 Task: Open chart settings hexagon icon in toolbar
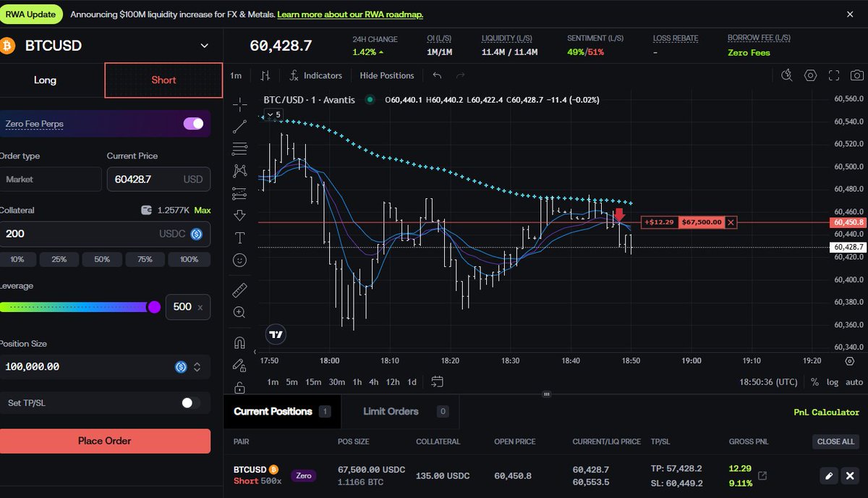(x=811, y=75)
